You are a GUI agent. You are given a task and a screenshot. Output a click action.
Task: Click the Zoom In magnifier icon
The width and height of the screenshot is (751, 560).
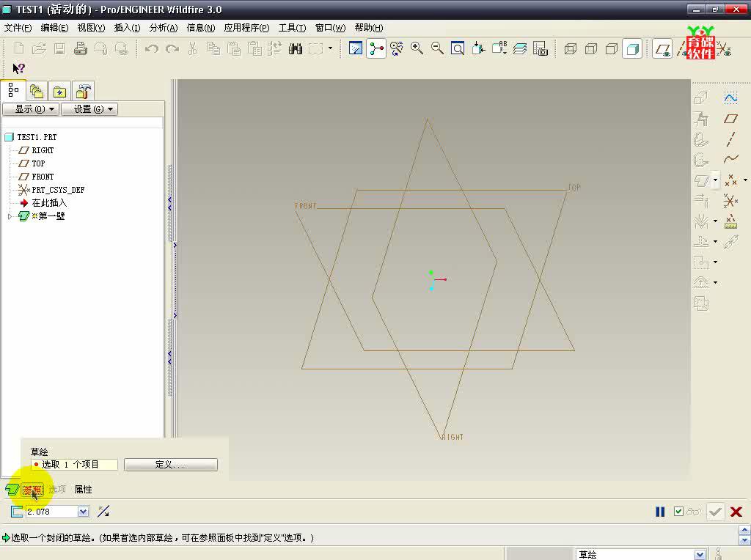coord(417,48)
